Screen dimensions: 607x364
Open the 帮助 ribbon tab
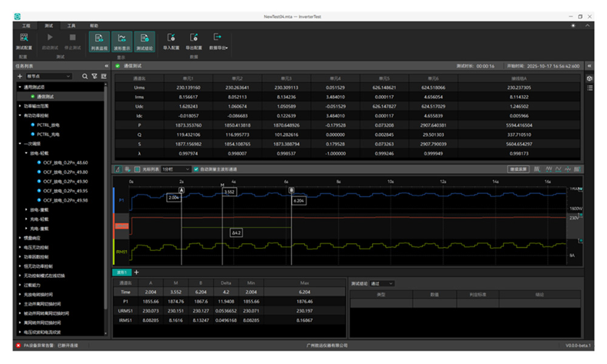pos(94,25)
